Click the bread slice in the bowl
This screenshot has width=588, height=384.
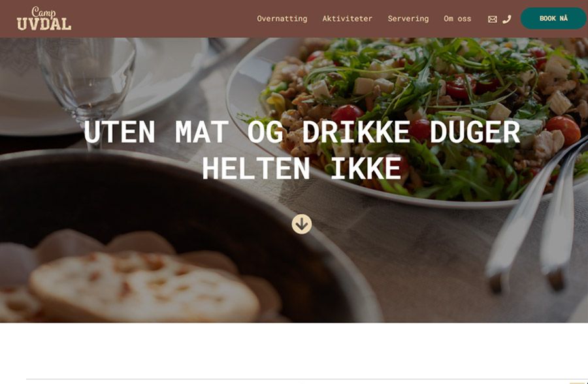coord(144,285)
